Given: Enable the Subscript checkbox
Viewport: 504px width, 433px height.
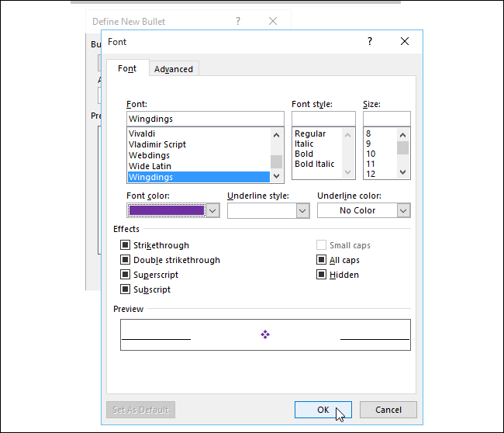Looking at the screenshot, I should point(125,289).
